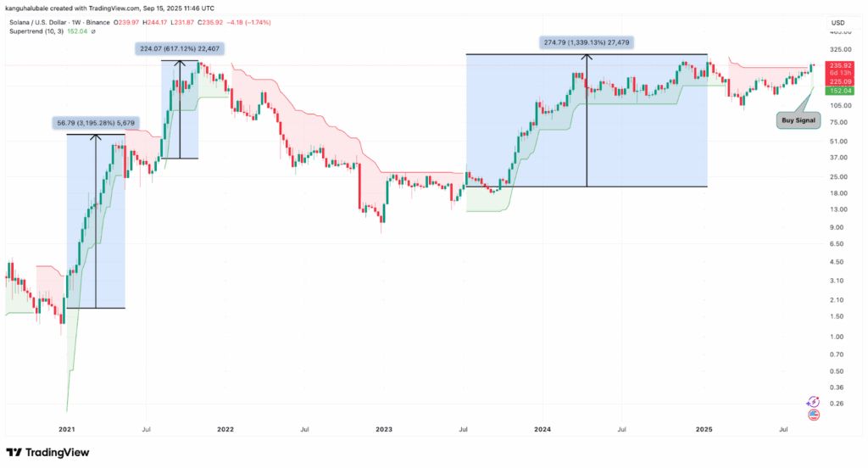Click the purple lightning event icon
Image resolution: width=868 pixels, height=468 pixels.
click(814, 400)
